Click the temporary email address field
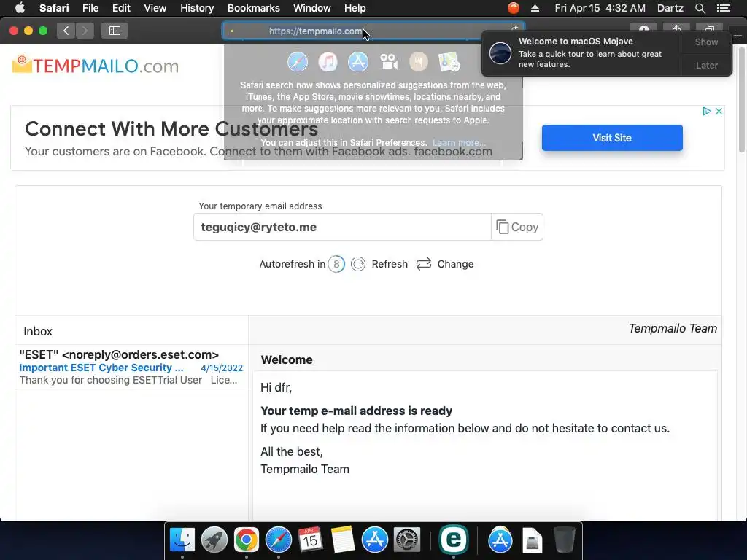Image resolution: width=747 pixels, height=560 pixels. point(342,227)
